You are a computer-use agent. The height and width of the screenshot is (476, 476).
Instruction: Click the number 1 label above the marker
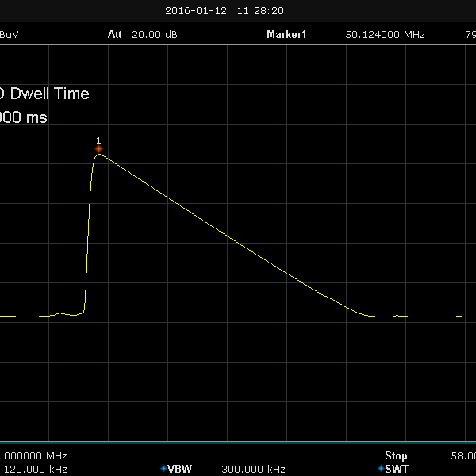98,140
